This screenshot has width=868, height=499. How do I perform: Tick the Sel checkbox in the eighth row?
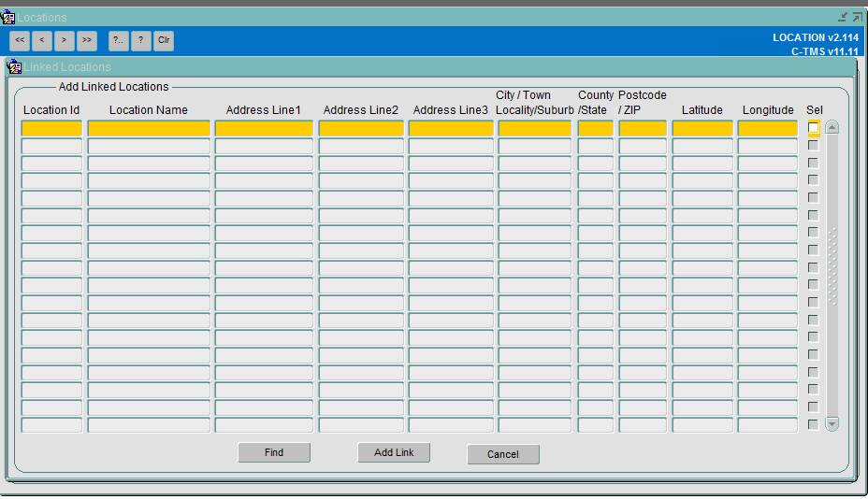(x=813, y=250)
